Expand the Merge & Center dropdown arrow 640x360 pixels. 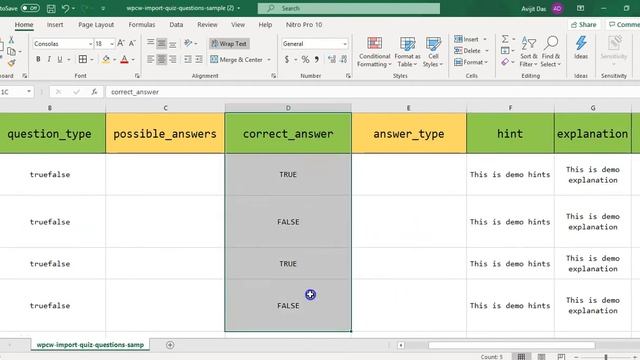pyautogui.click(x=269, y=60)
